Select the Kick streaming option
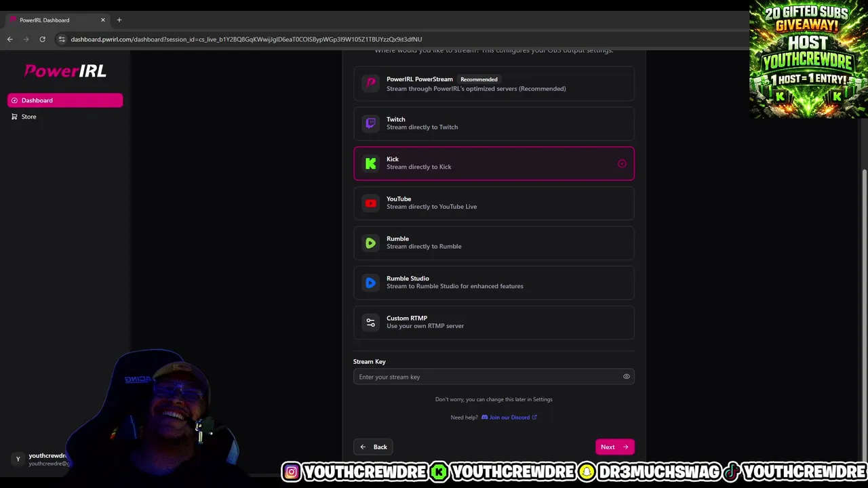The height and width of the screenshot is (488, 868). [x=494, y=163]
